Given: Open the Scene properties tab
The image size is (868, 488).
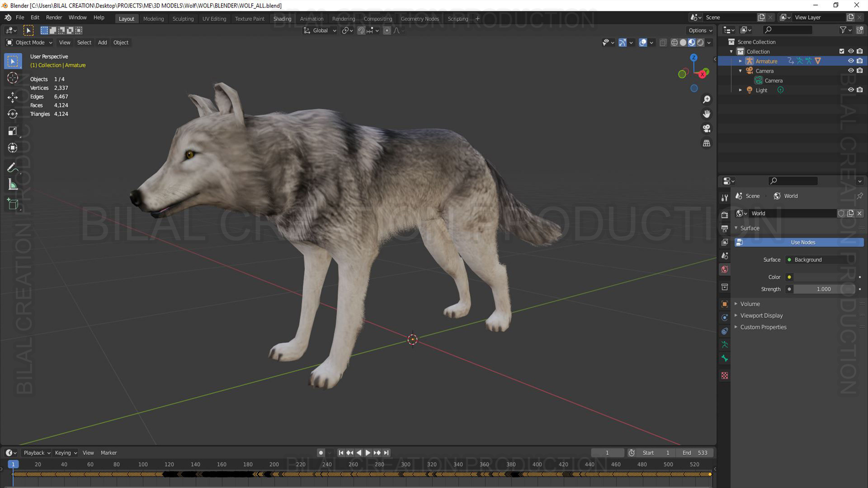Looking at the screenshot, I should click(724, 256).
